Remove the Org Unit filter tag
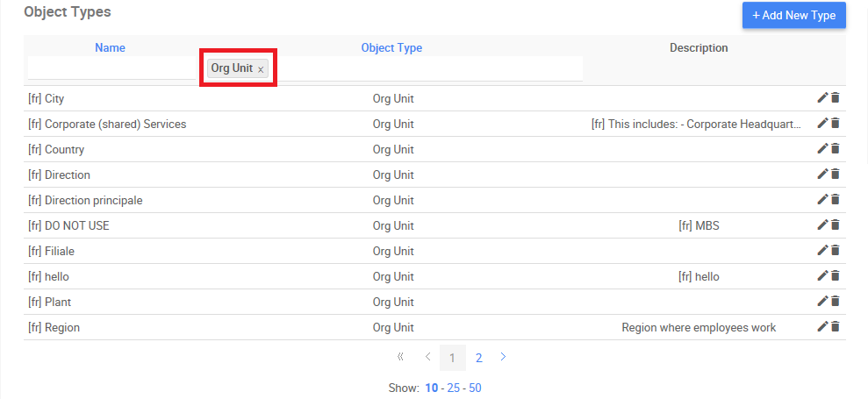Viewport: 868px width, 399px height. [x=261, y=69]
